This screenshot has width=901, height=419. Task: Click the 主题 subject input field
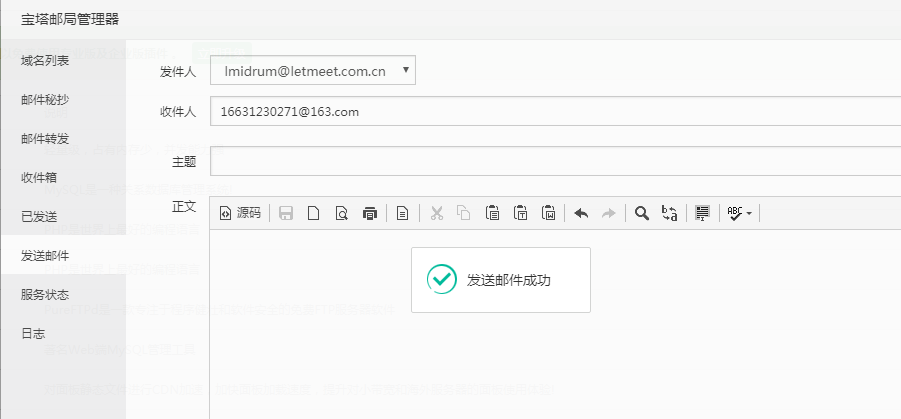coord(556,161)
